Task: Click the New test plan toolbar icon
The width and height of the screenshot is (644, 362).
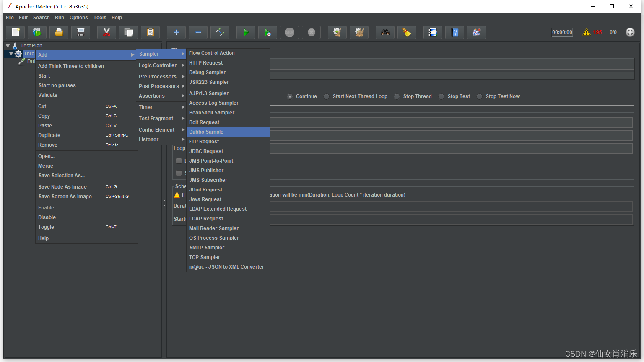Action: 16,32
